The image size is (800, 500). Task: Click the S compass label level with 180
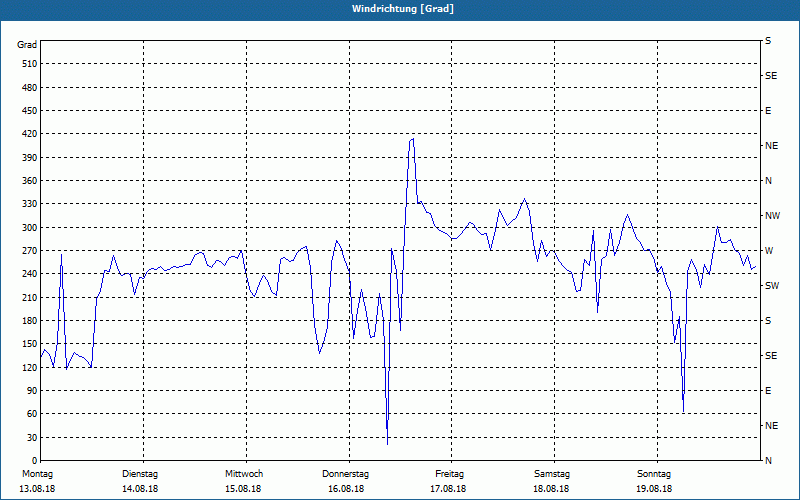click(x=768, y=321)
